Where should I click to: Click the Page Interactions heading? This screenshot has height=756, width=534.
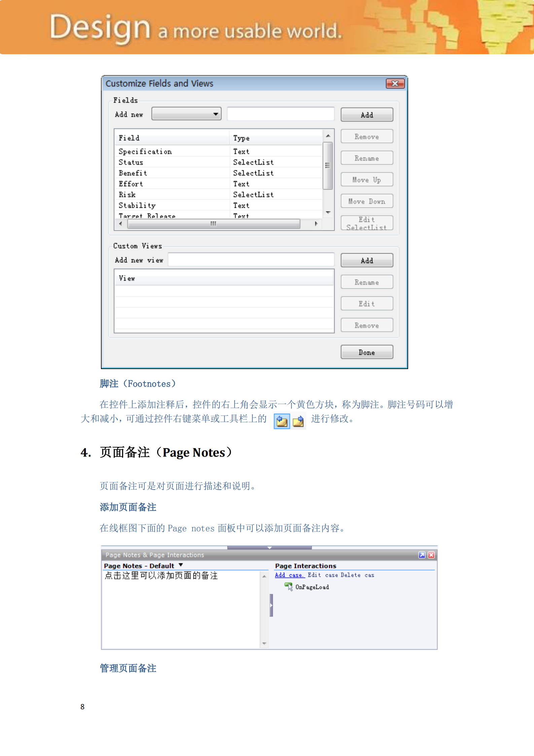(306, 566)
